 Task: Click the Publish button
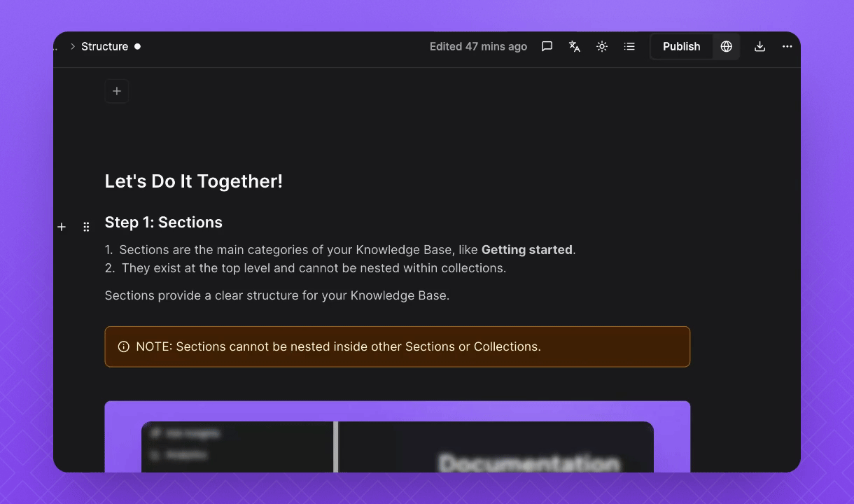tap(682, 46)
